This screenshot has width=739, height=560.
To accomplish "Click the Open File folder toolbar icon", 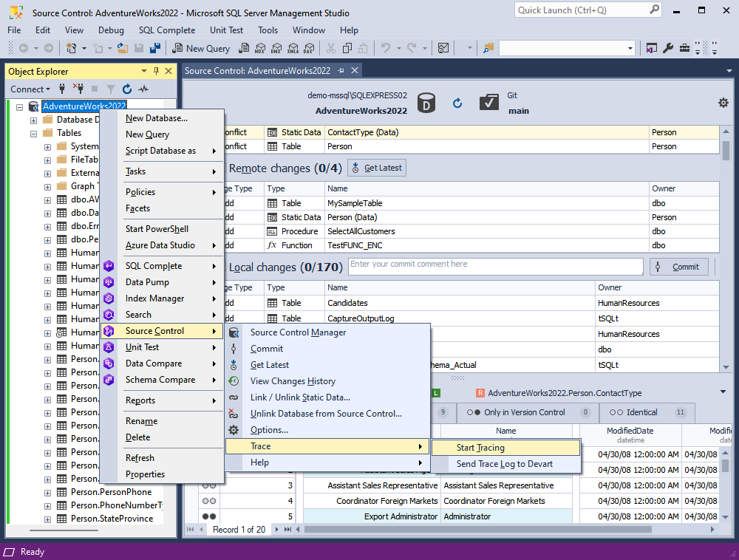I will pos(123,48).
